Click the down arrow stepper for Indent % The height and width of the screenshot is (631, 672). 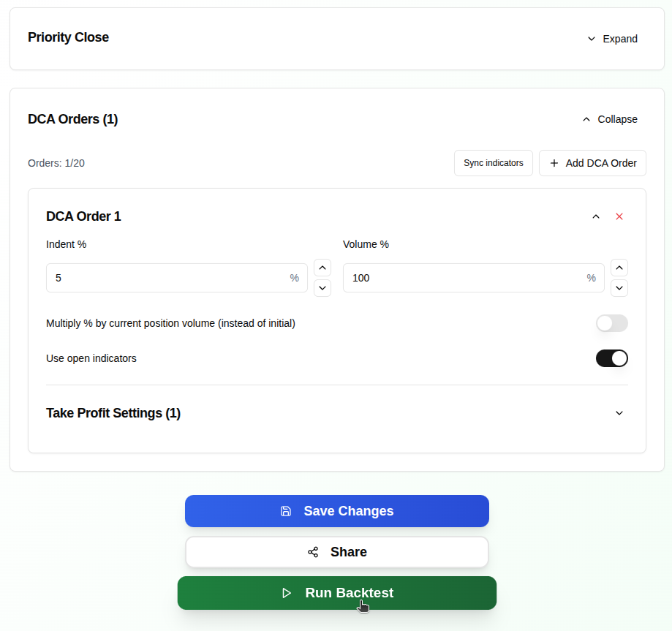(x=322, y=288)
